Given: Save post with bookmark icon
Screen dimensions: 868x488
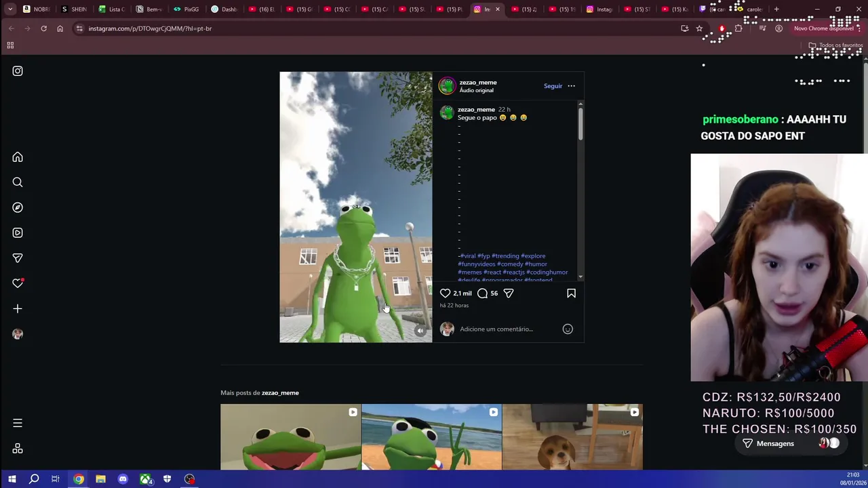Looking at the screenshot, I should pos(571,293).
